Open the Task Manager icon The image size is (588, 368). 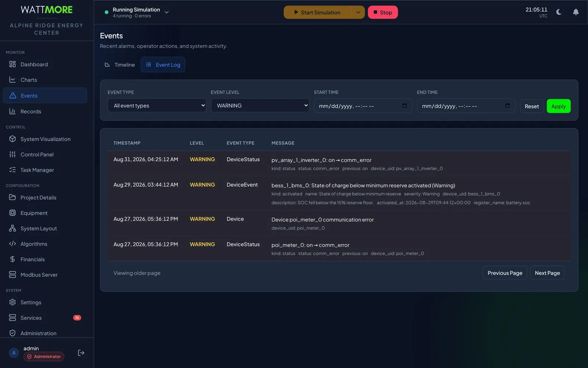click(x=12, y=170)
